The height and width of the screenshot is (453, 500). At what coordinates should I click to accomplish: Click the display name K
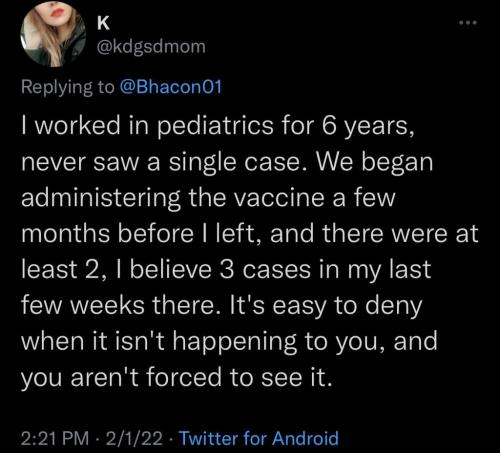point(103,23)
